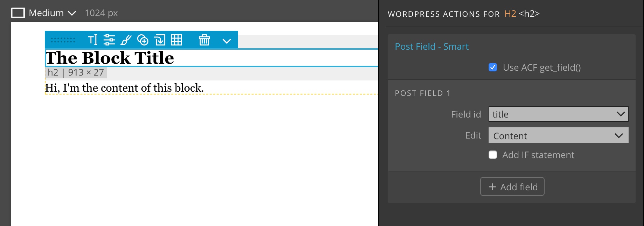
Task: Select the paintbrush style icon
Action: (126, 40)
